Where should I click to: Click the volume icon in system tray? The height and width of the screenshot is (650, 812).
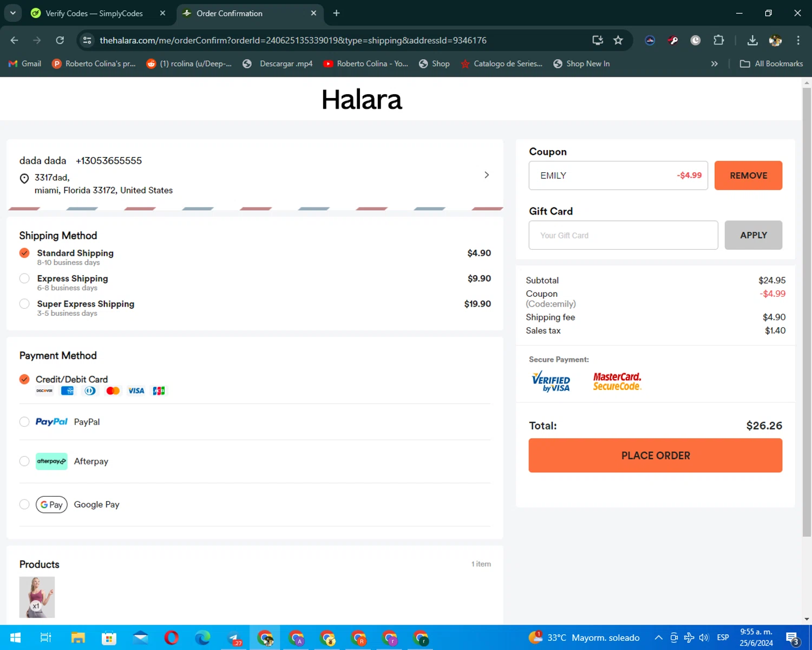click(x=704, y=638)
